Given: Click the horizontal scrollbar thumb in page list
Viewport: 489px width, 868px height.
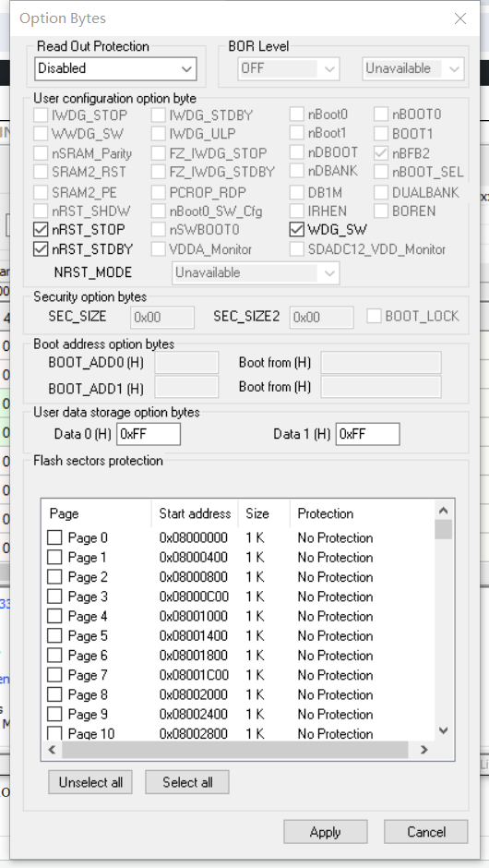Looking at the screenshot, I should click(x=235, y=750).
